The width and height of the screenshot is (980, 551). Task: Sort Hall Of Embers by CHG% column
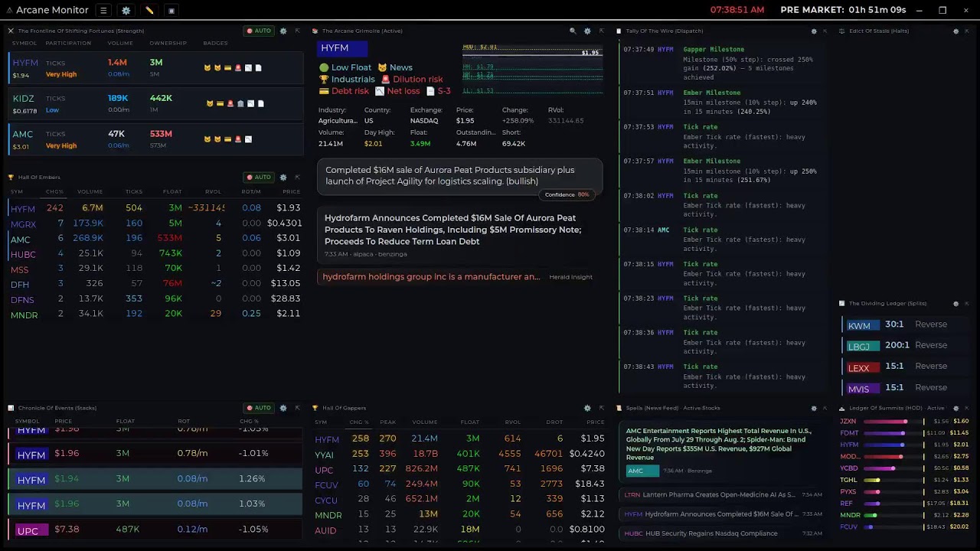coord(54,191)
